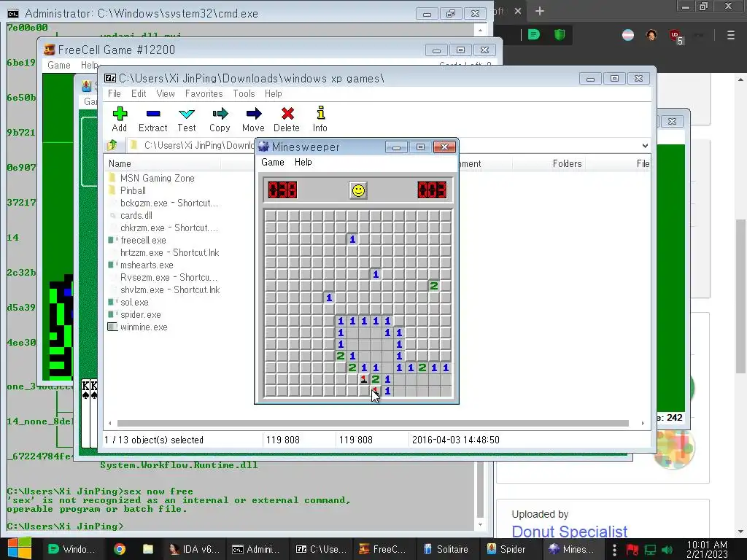Click the Add button in 7-Zip toolbar
This screenshot has width=747, height=560.
[x=120, y=119]
